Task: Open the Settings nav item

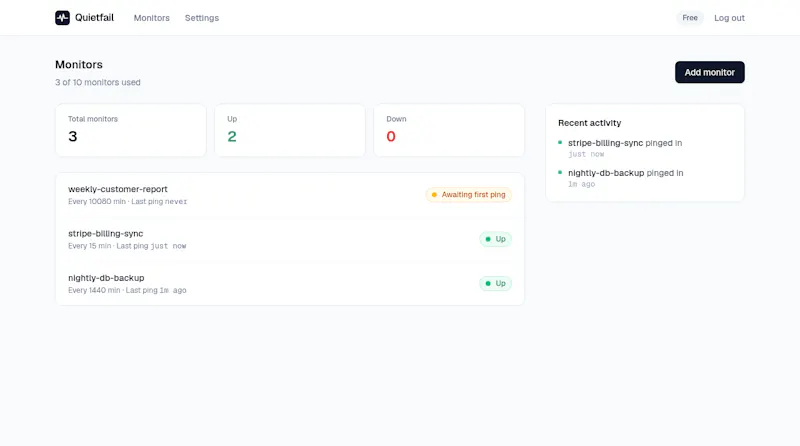Action: 202,18
